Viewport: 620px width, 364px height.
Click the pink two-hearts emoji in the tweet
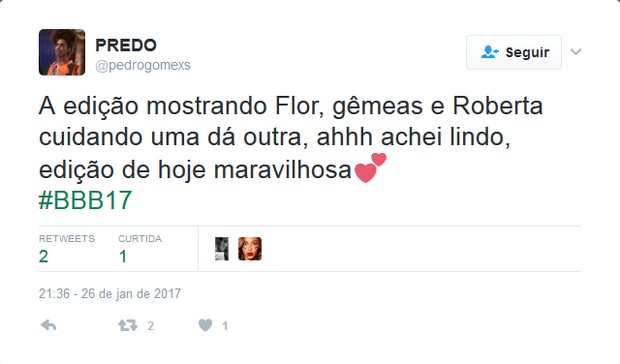[x=370, y=168]
